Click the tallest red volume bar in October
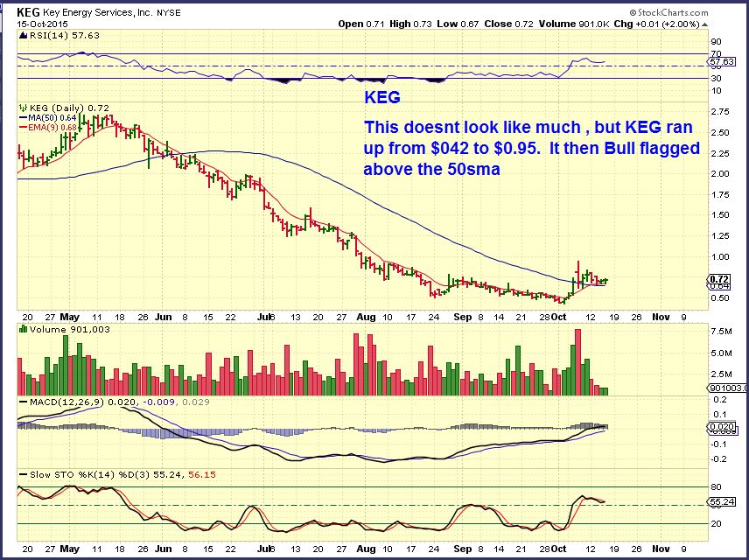749x560 pixels. (578, 362)
